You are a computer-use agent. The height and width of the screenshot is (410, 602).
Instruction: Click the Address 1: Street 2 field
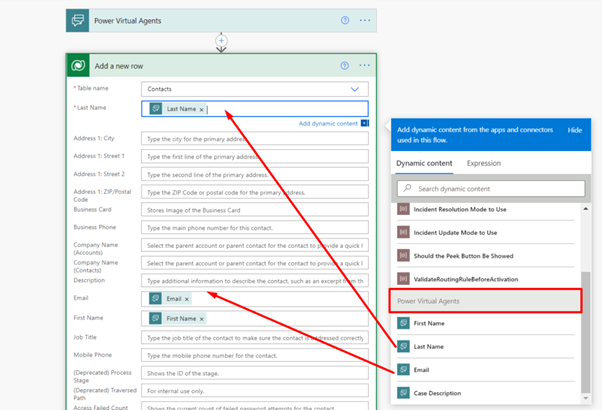pos(255,174)
